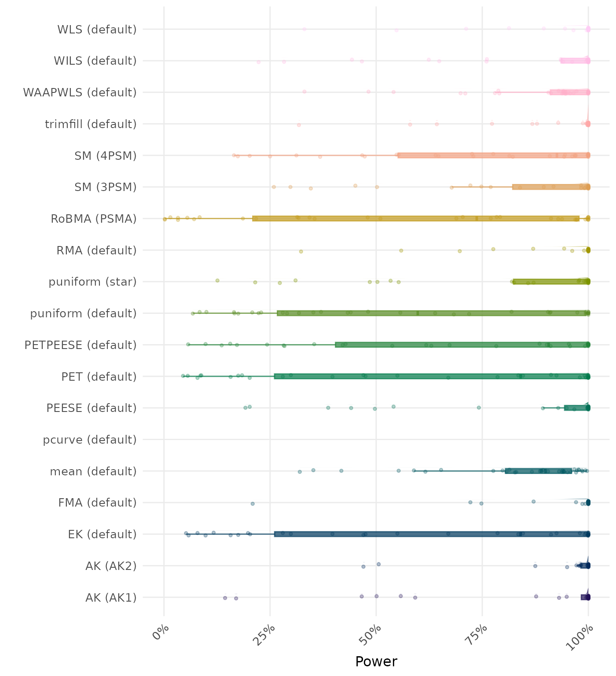Click the "AK (AK1)" row label
The width and height of the screenshot is (616, 676).
click(x=111, y=598)
